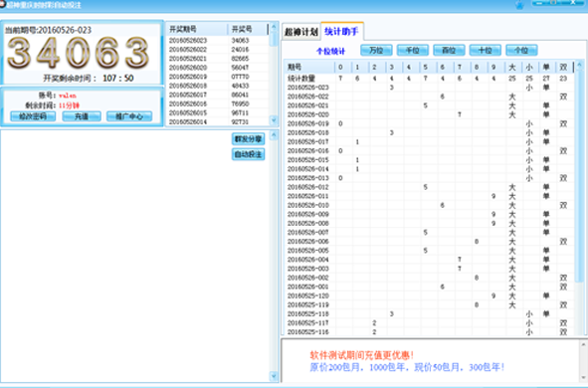Show statistics for 万位
588x388 pixels.
click(x=376, y=50)
